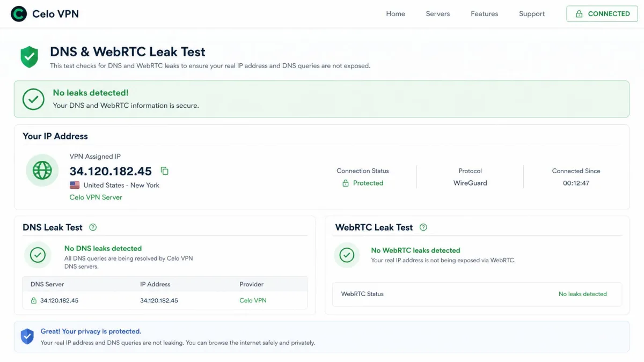Click the No WebRTC leaks detected text

(x=416, y=250)
